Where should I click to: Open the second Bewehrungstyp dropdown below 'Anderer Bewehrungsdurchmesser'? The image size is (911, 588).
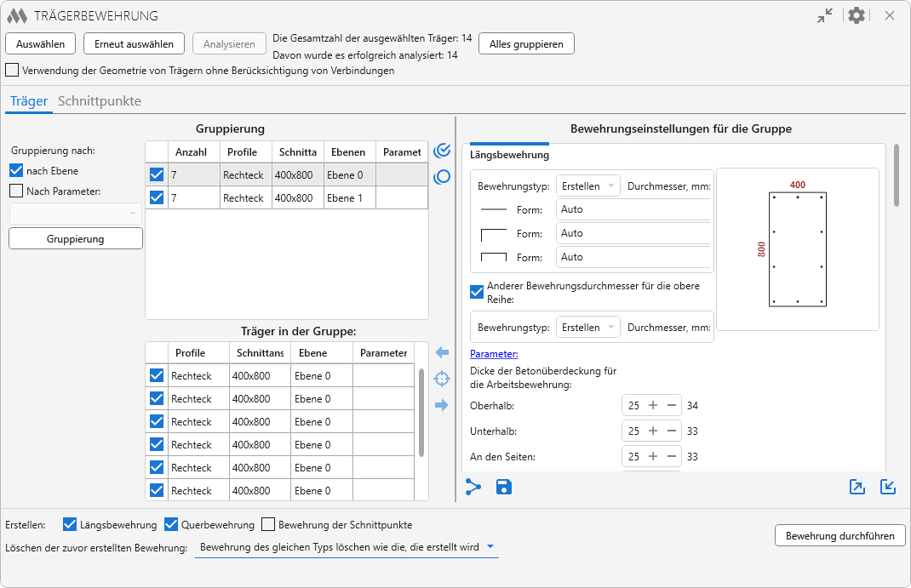tap(588, 327)
